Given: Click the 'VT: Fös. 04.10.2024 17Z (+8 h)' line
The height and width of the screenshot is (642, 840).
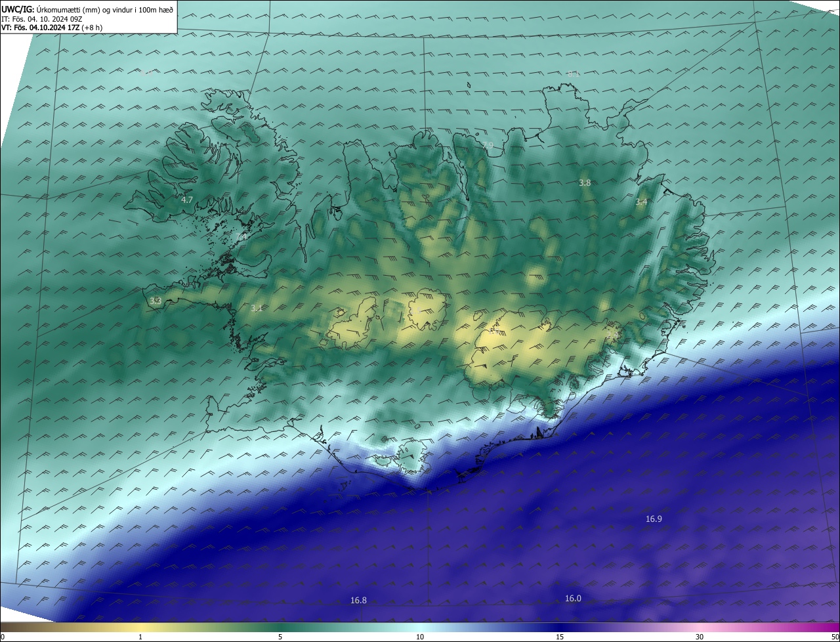Looking at the screenshot, I should (x=52, y=28).
